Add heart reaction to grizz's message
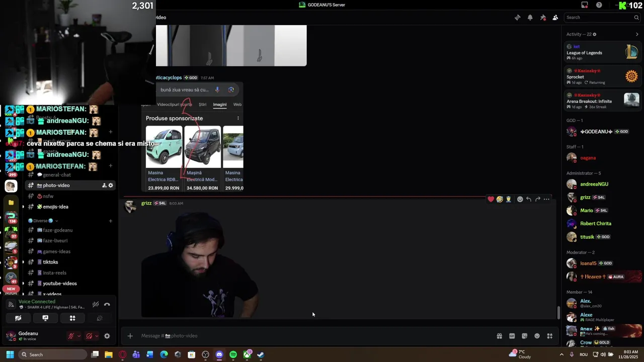The height and width of the screenshot is (362, 644). (491, 199)
